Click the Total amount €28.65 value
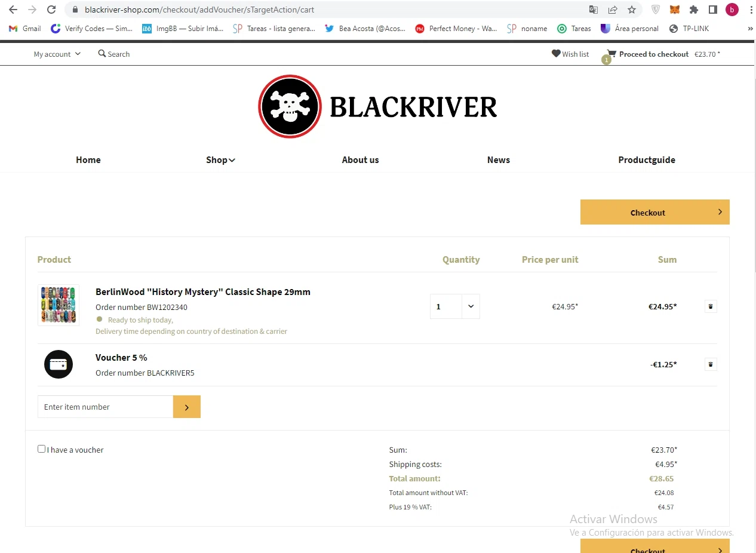The width and height of the screenshot is (756, 553). [661, 478]
